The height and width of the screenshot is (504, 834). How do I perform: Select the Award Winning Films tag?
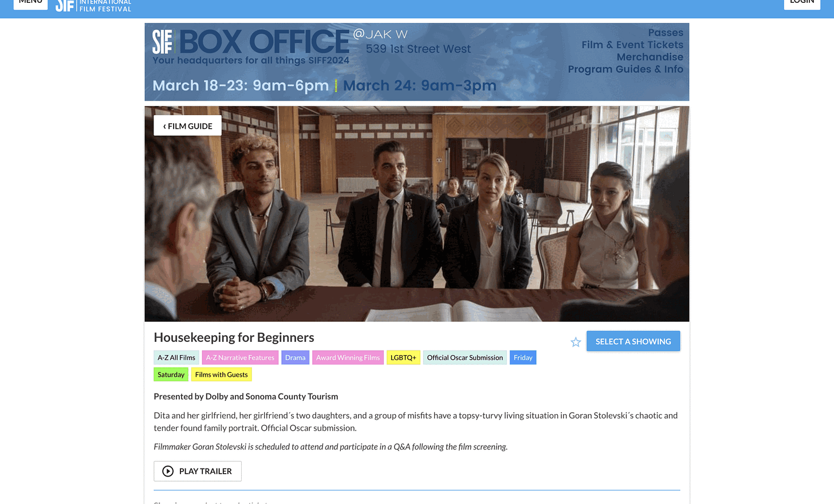pyautogui.click(x=348, y=357)
